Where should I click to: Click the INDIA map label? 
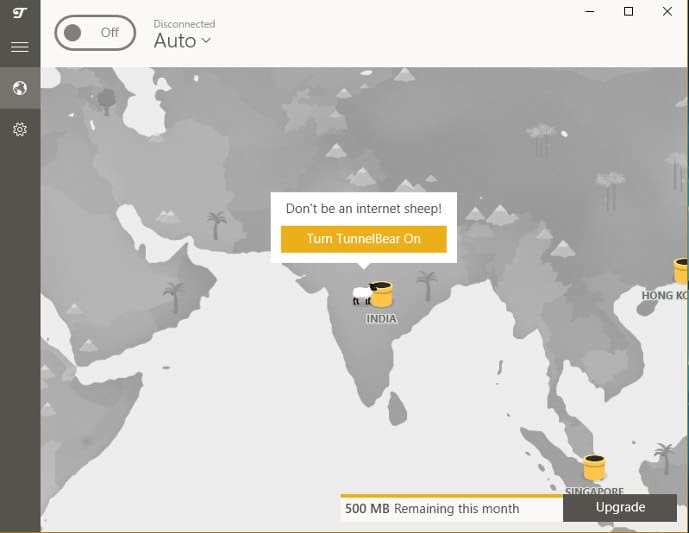(x=381, y=319)
